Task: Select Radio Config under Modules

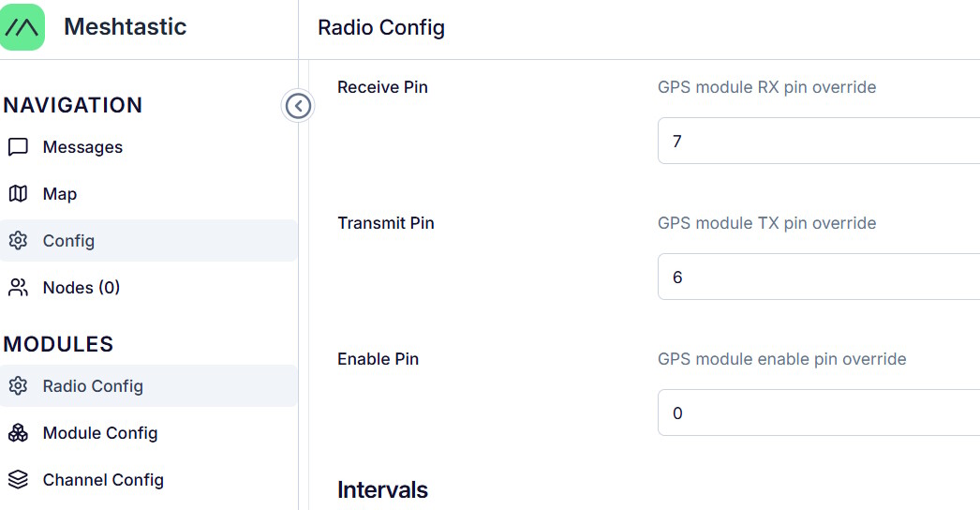Action: point(93,386)
